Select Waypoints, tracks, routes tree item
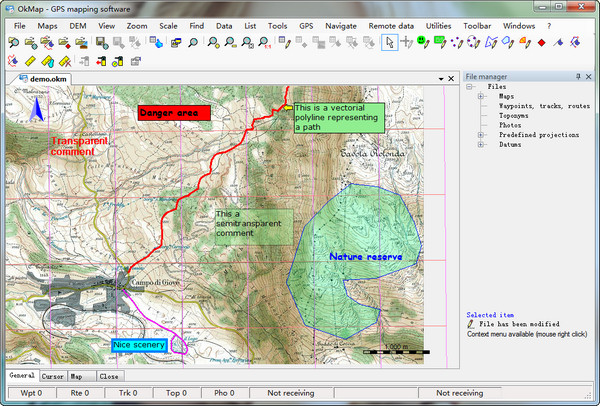Viewport: 600px width, 406px height. (544, 106)
